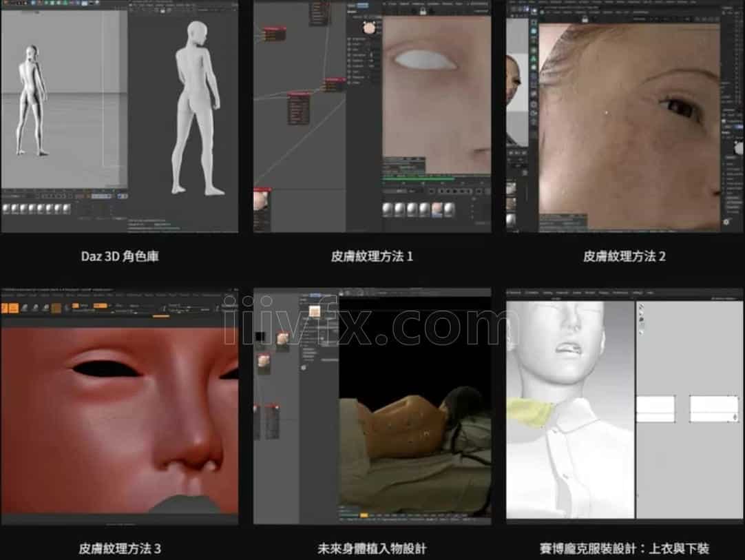Select the skin material preview sphere in 皮膚紋理方法 1
The image size is (745, 560).
tap(369, 27)
